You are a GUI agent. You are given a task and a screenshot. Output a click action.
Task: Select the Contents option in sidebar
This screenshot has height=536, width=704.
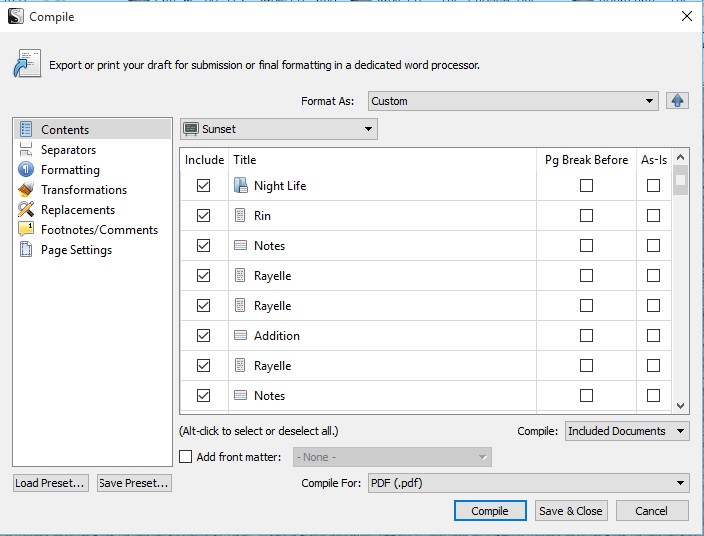65,130
